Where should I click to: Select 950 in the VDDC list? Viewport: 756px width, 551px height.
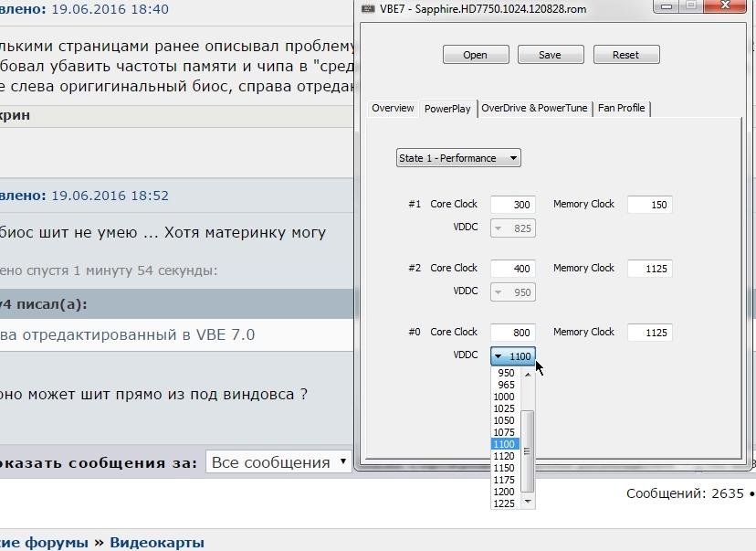[x=506, y=373]
